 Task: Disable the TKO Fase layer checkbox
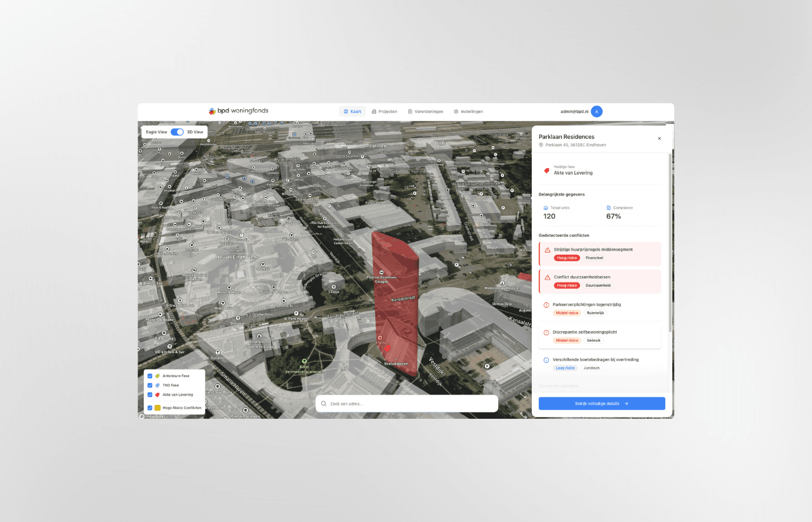tap(150, 385)
